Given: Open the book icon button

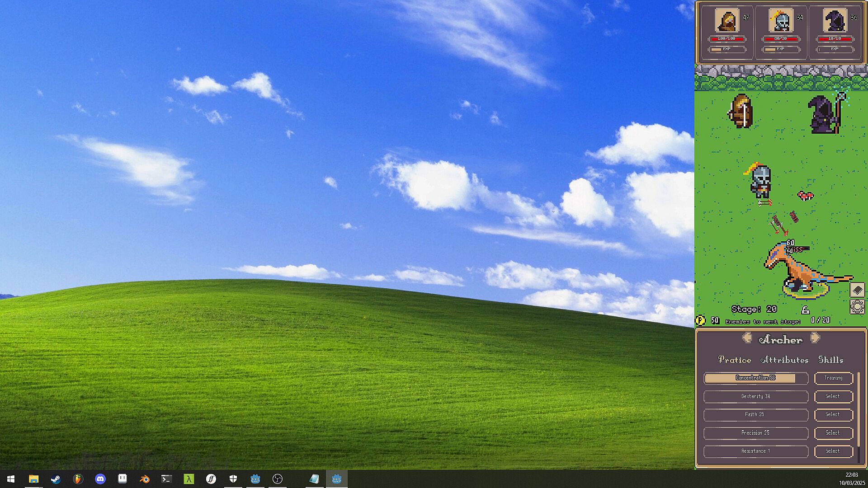Looking at the screenshot, I should (857, 290).
